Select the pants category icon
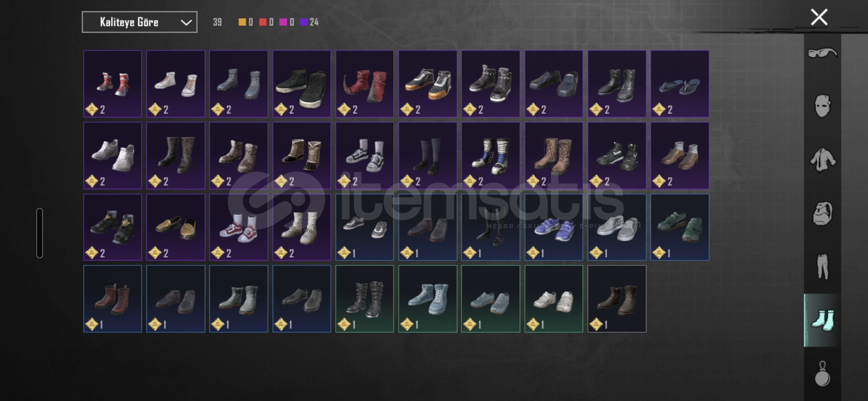 822,267
